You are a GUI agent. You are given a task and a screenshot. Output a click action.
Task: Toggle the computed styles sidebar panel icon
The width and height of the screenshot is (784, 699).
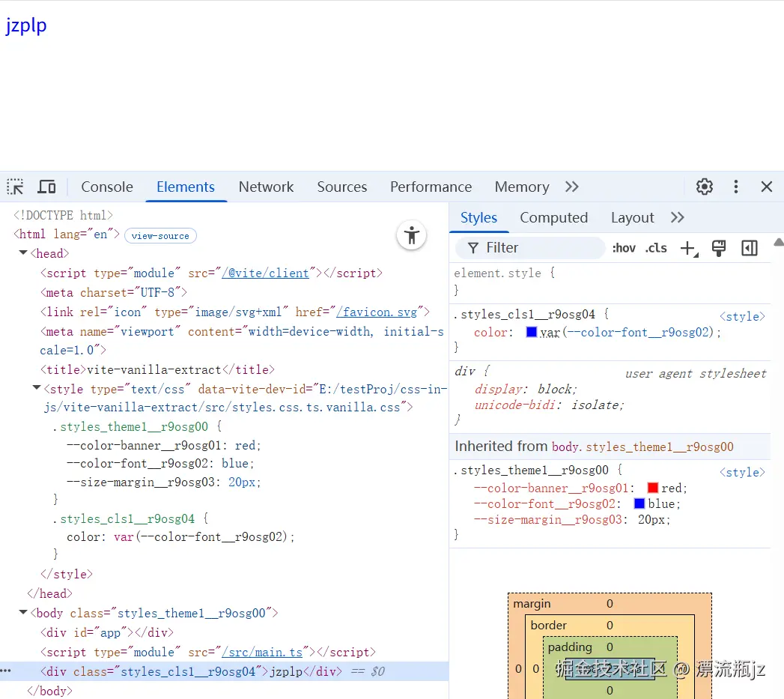tap(749, 247)
